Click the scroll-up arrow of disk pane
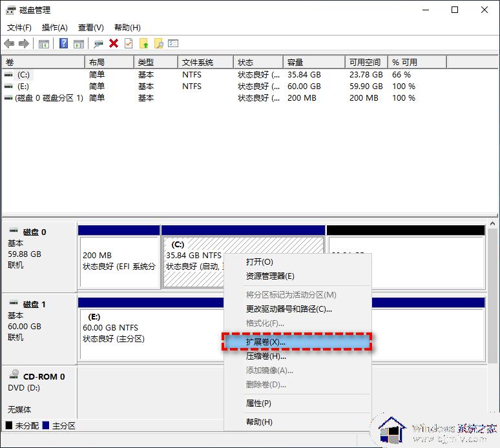Viewport: 500px width, 448px height. (x=492, y=224)
